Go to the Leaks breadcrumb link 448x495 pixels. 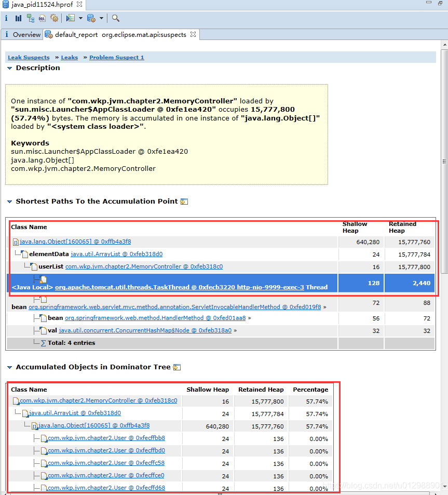pos(70,57)
